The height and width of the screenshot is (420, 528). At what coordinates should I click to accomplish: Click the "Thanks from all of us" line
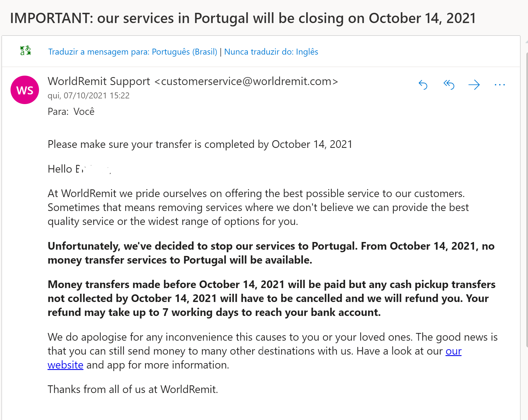pyautogui.click(x=133, y=389)
